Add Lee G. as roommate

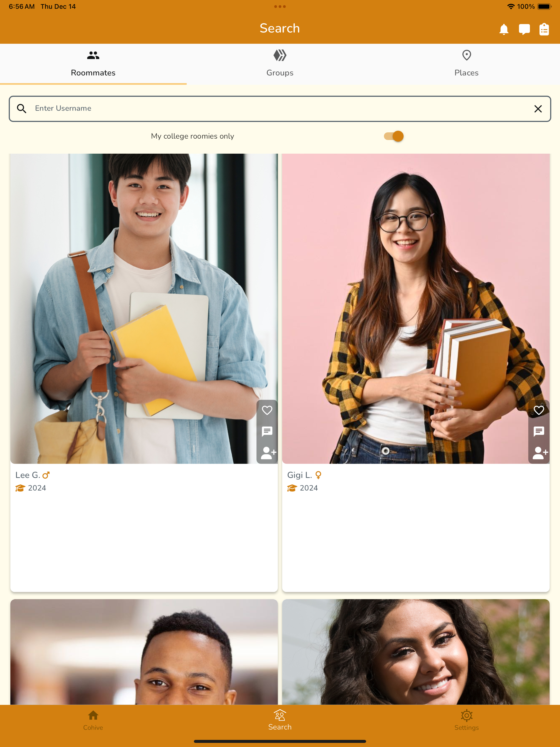point(269,453)
